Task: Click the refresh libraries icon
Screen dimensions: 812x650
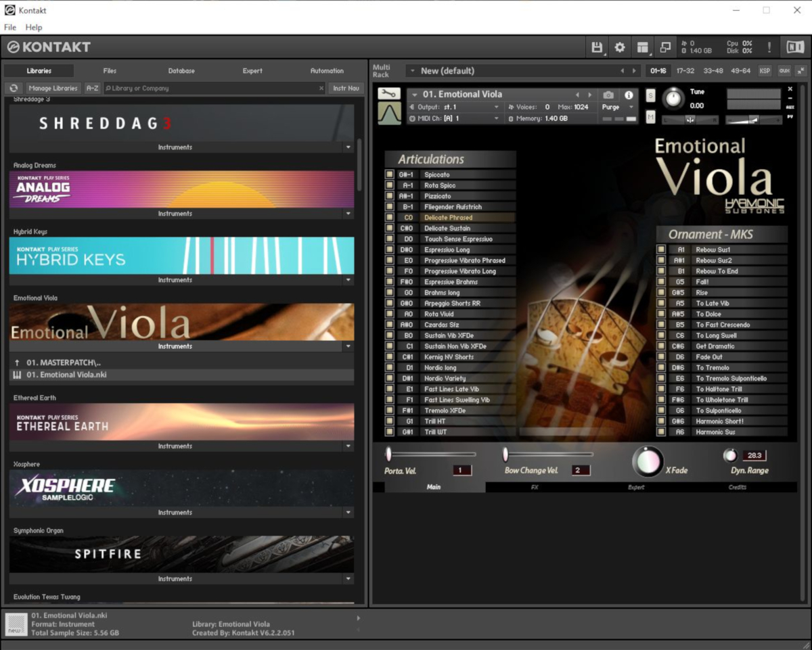Action: click(x=14, y=89)
